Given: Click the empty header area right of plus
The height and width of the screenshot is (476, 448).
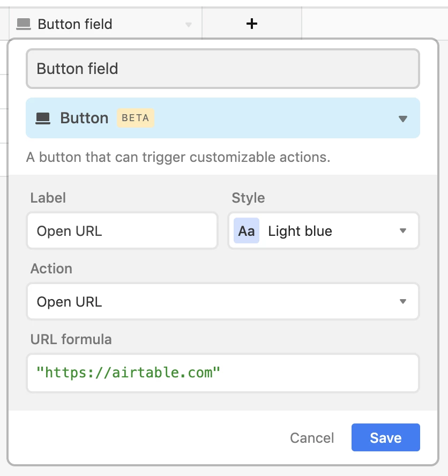Looking at the screenshot, I should (375, 24).
